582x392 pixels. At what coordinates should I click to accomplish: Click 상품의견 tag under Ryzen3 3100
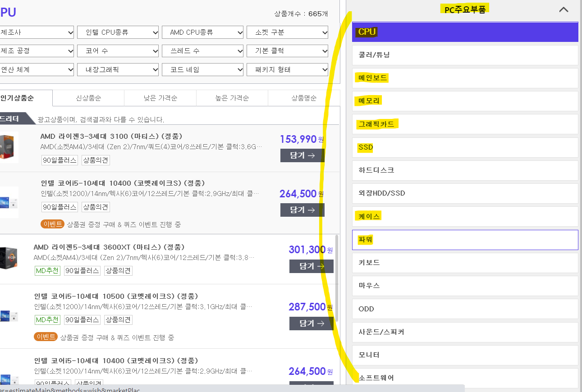(x=96, y=160)
